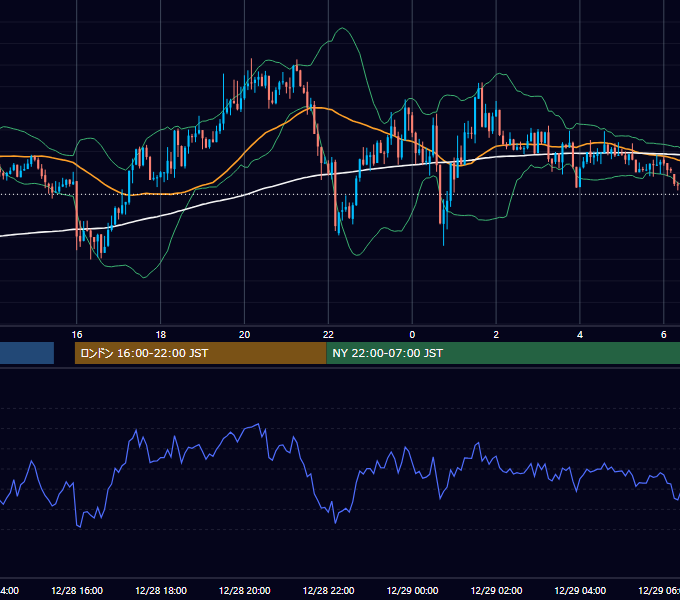Viewport: 680px width, 600px height.
Task: Click the 12/28 20:00 date label
Action: click(x=245, y=590)
